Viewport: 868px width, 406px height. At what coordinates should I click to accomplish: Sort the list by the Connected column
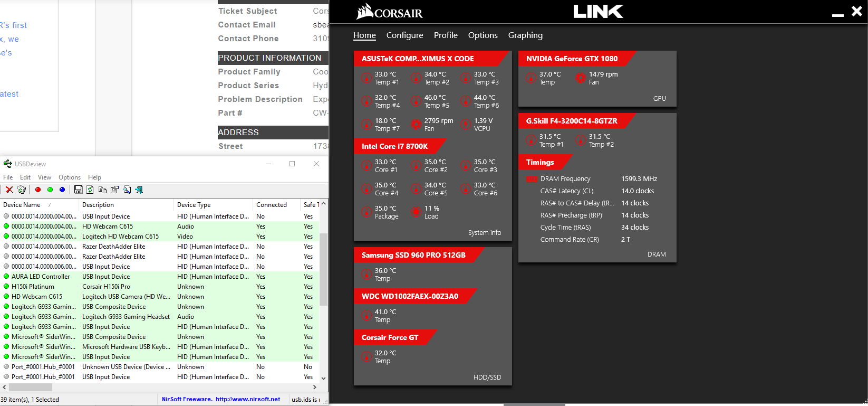[x=277, y=205]
